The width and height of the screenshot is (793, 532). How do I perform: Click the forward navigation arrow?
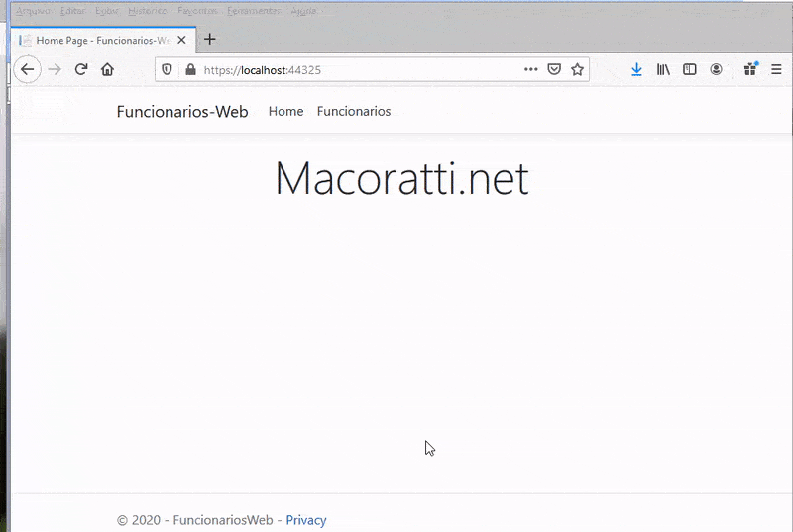coord(55,69)
